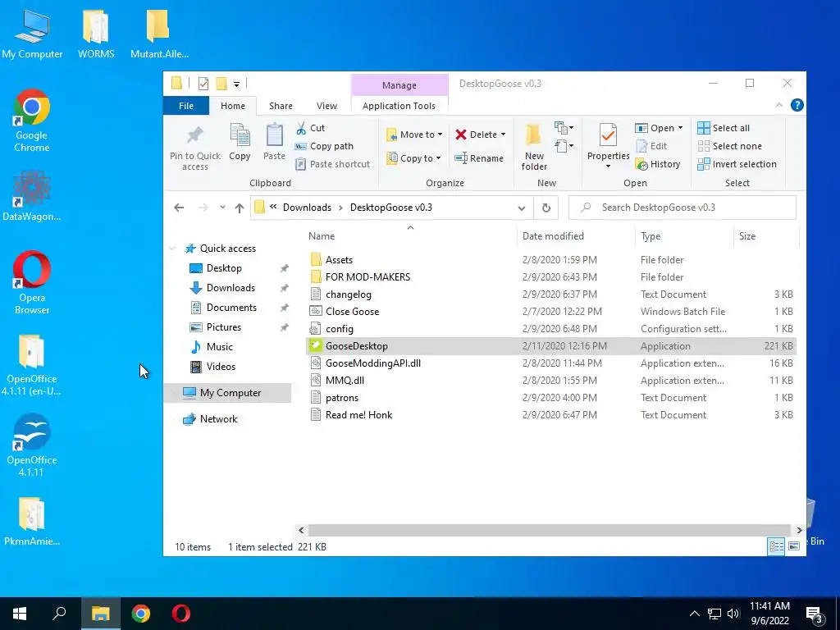Open file History
This screenshot has height=630, width=840.
[658, 164]
